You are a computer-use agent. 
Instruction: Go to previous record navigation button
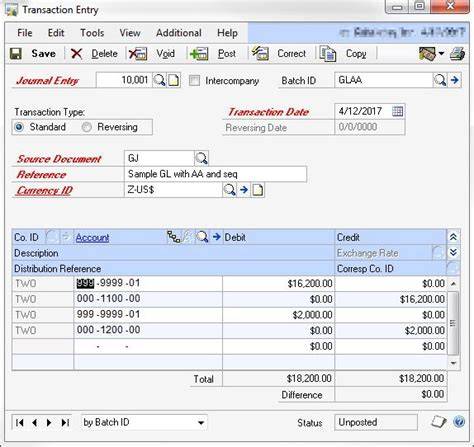[35, 423]
